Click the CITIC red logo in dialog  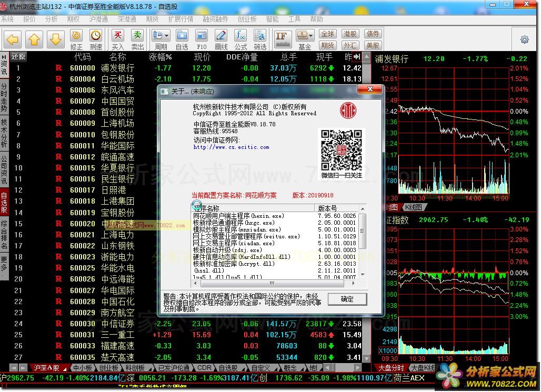pos(348,111)
